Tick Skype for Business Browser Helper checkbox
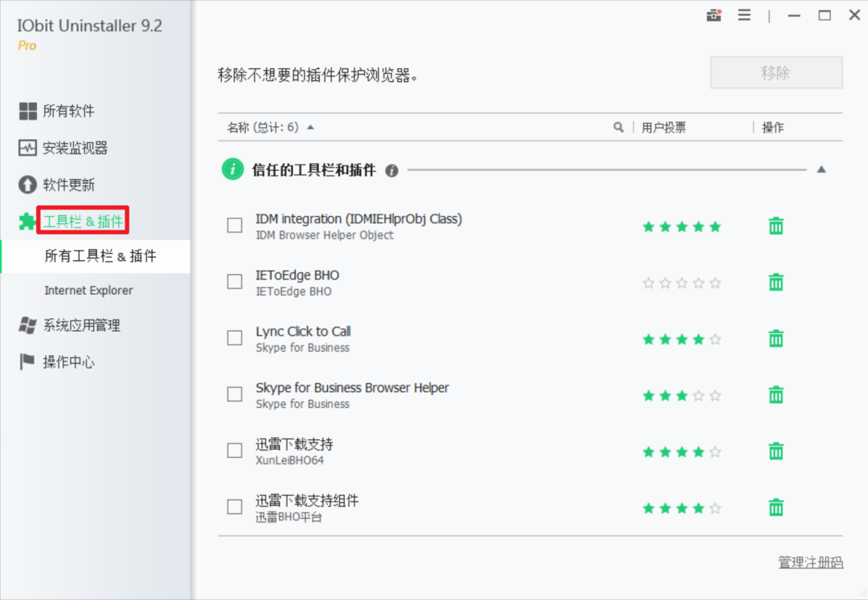This screenshot has height=600, width=868. (235, 395)
